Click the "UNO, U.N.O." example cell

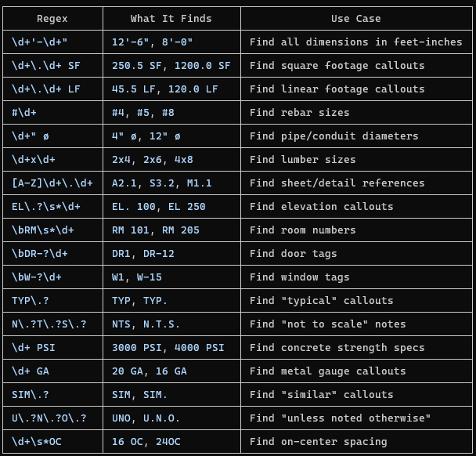coord(146,418)
